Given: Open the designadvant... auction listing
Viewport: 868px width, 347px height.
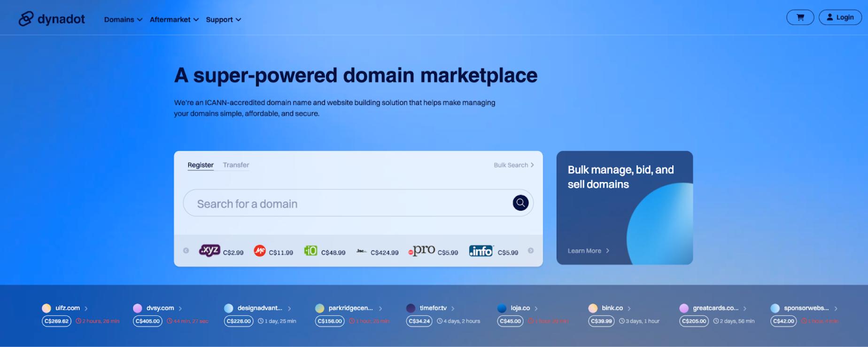Looking at the screenshot, I should [x=260, y=308].
